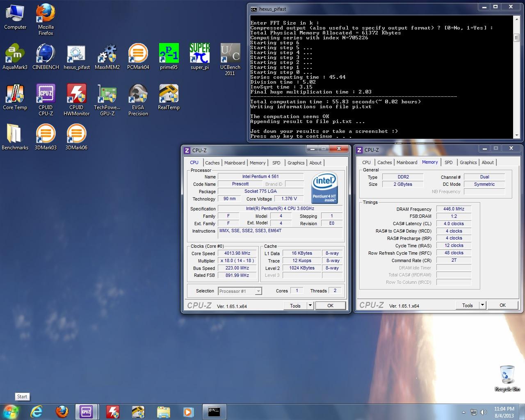This screenshot has width=525, height=420.
Task: Open the AquaMark3 desktop shortcut
Action: [15, 57]
